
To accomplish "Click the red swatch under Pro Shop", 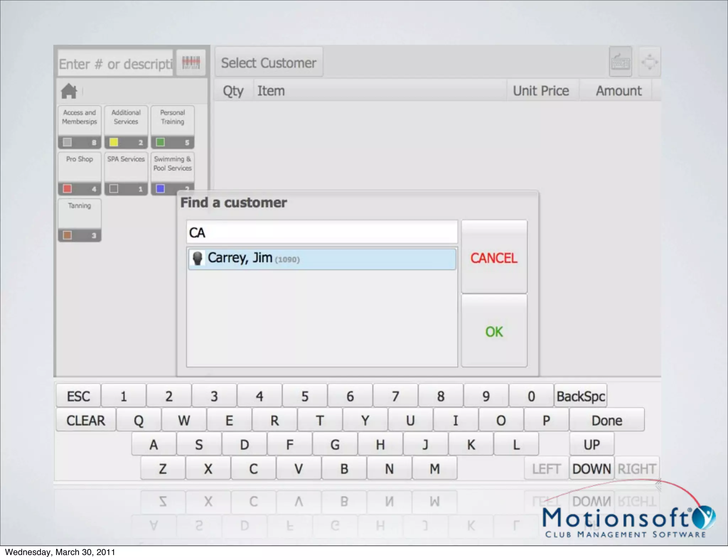I will coord(67,188).
